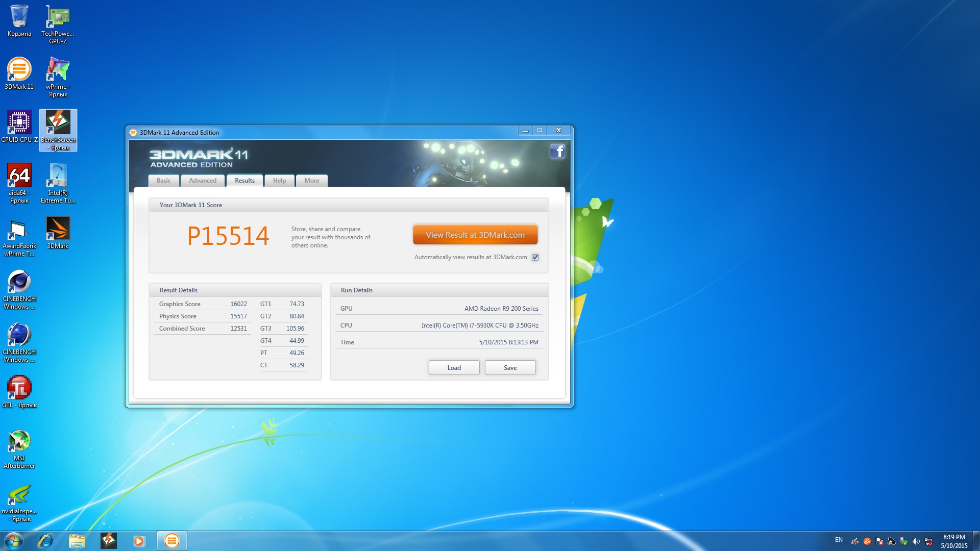Click the CPU name i7-5930K entry
Viewport: 980px width, 551px height.
pos(480,325)
